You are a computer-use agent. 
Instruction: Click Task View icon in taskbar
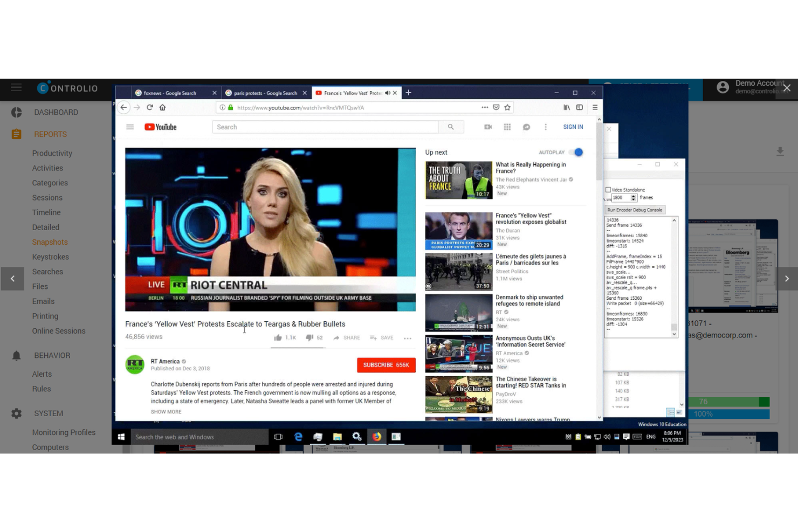click(x=278, y=437)
